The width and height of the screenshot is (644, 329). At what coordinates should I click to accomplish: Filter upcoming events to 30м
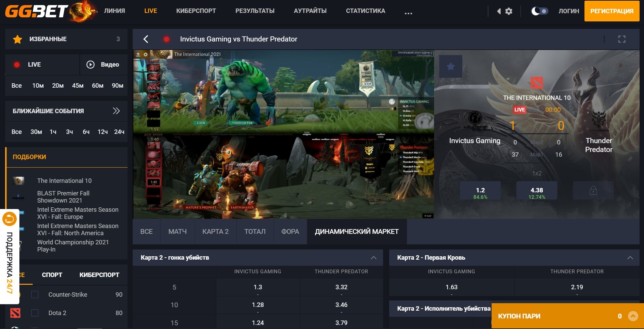pyautogui.click(x=36, y=132)
